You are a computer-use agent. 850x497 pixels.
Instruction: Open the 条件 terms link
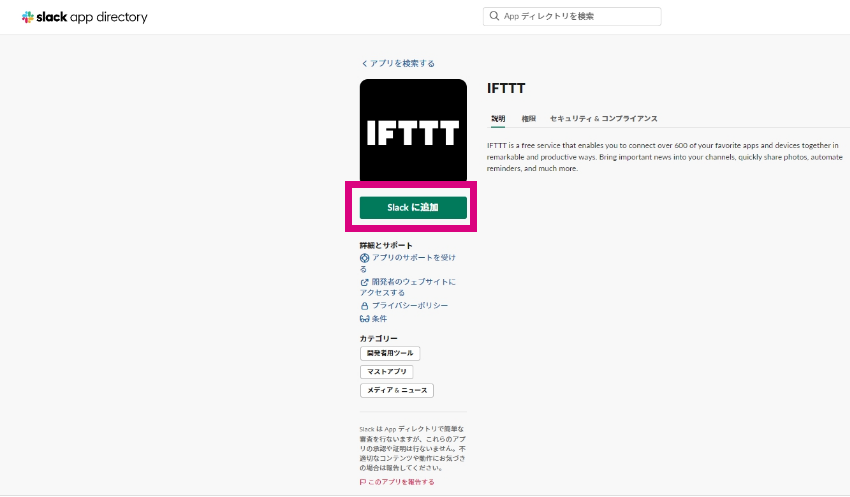pos(379,319)
